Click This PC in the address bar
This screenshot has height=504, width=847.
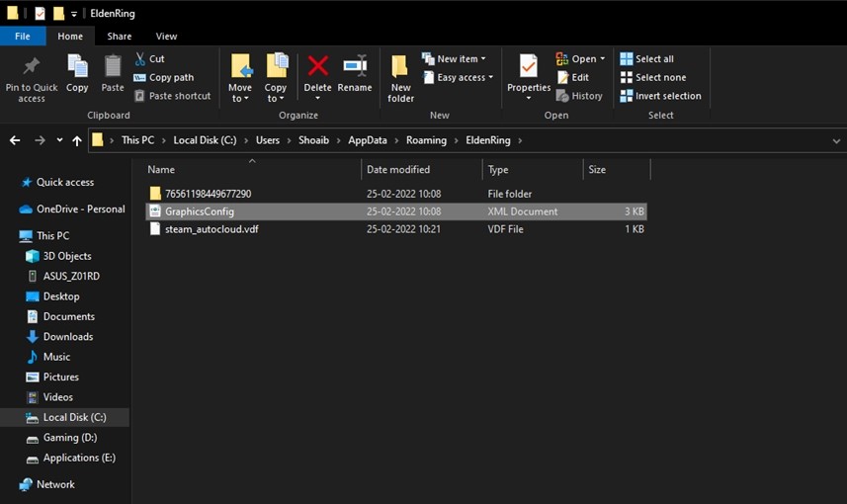(x=137, y=140)
